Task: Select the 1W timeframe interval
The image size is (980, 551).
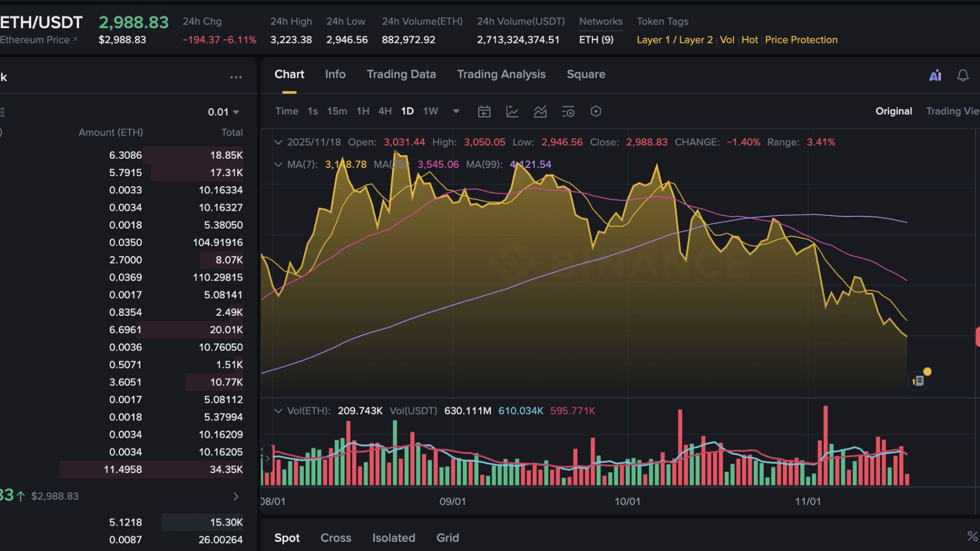Action: [430, 111]
